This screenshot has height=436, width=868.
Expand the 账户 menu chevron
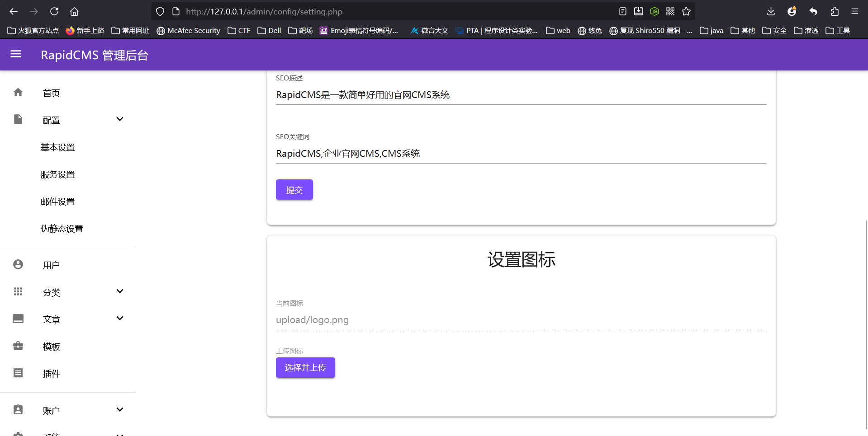(120, 410)
